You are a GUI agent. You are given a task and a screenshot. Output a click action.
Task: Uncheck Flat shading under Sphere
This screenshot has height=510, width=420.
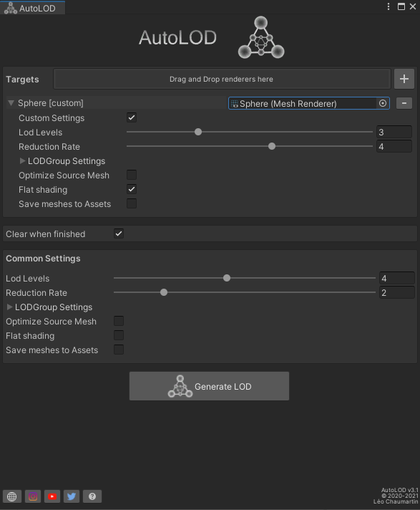pyautogui.click(x=132, y=189)
